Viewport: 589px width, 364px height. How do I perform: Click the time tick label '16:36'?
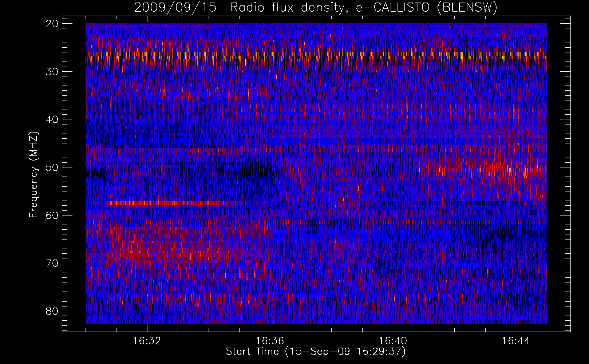coord(270,341)
